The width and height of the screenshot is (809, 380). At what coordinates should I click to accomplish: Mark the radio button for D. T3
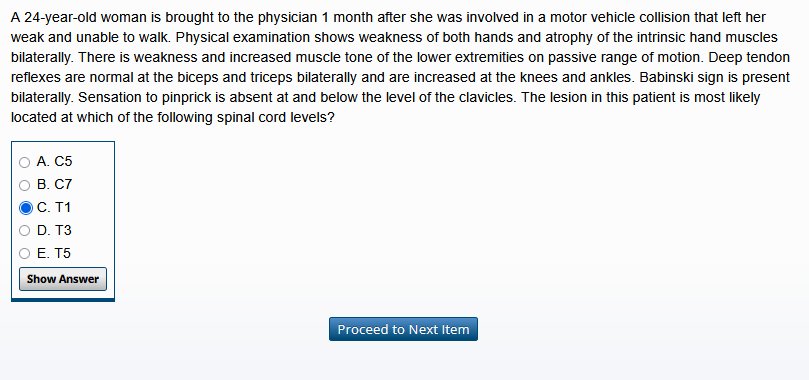click(x=24, y=230)
